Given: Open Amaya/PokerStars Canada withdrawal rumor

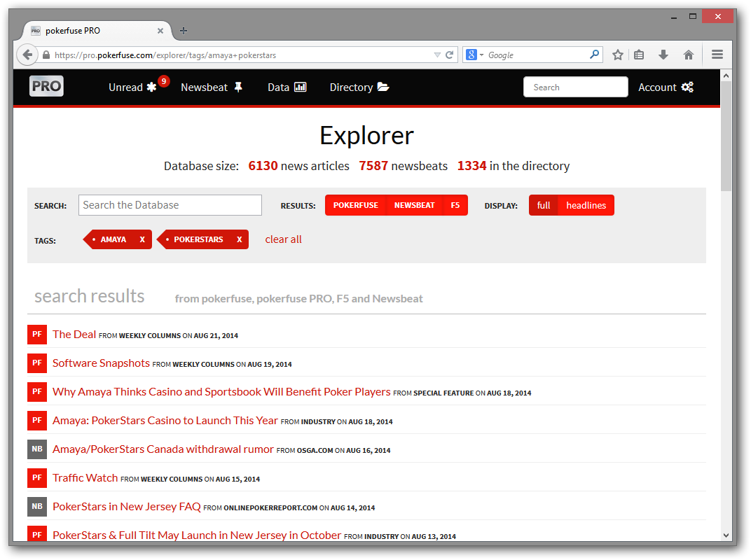Looking at the screenshot, I should pyautogui.click(x=163, y=449).
